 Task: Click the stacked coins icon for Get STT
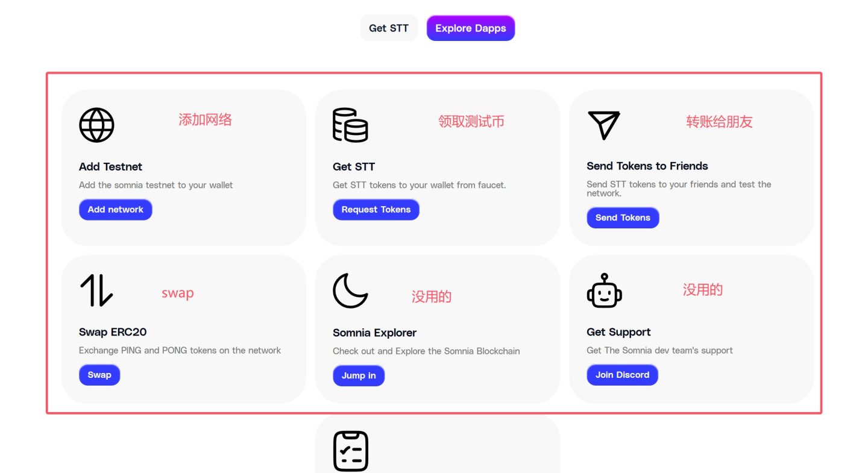click(350, 125)
